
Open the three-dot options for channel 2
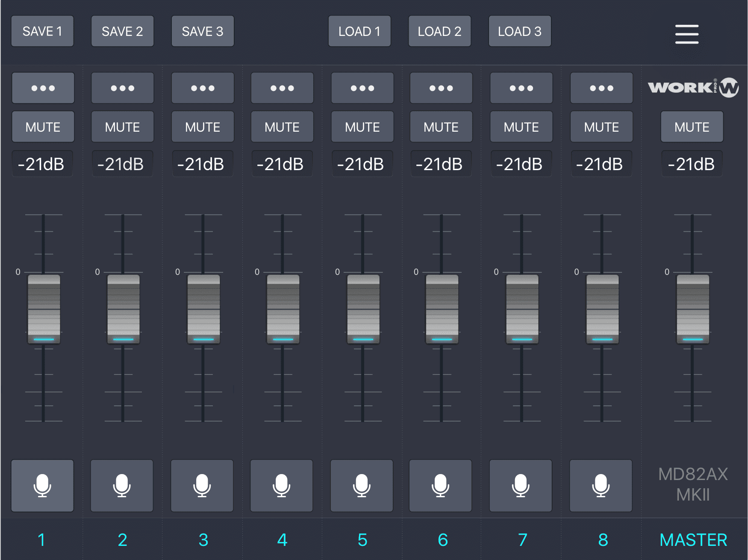(122, 88)
